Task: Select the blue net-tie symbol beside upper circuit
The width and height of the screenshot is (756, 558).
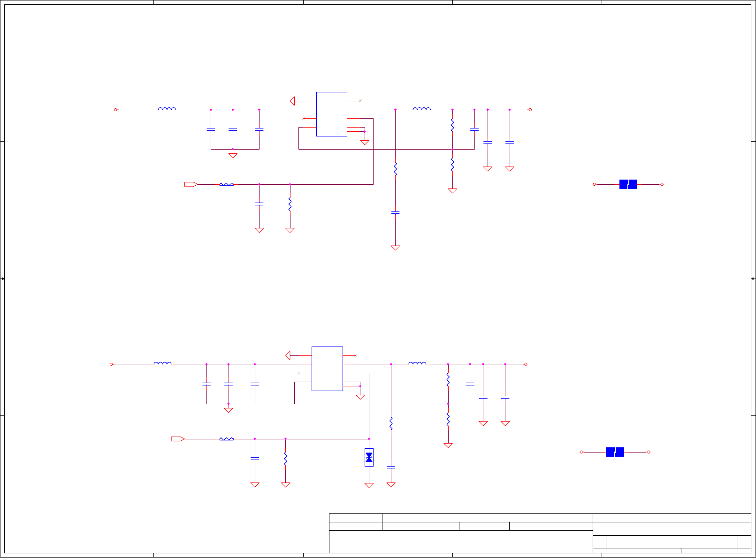Action: 628,184
